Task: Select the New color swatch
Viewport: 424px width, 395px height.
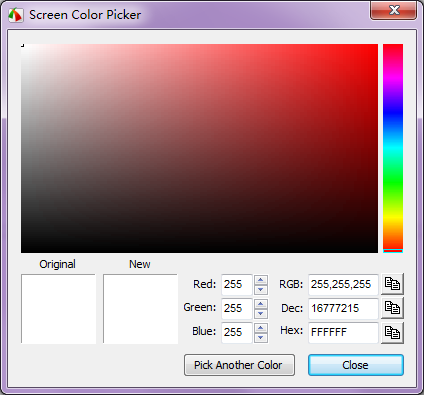Action: [140, 309]
